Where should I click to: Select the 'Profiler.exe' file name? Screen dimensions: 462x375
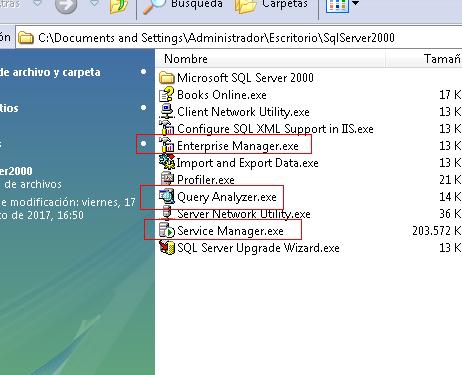click(x=206, y=180)
